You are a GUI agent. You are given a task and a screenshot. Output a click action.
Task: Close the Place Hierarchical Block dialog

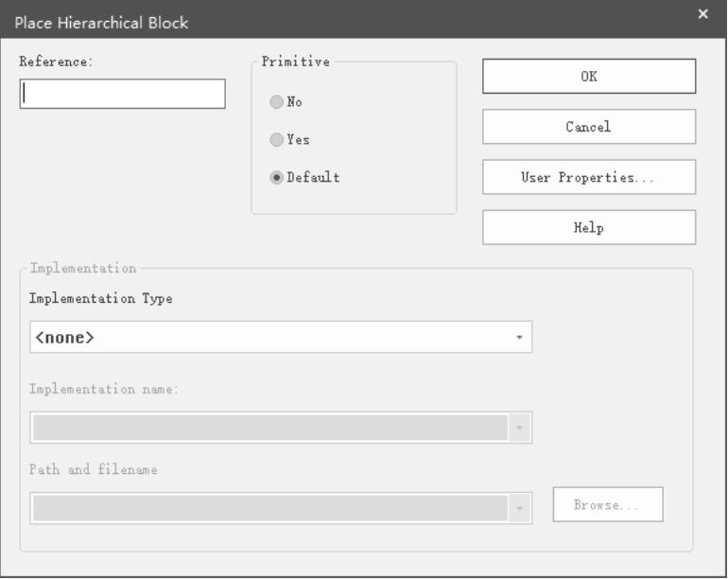[x=702, y=14]
